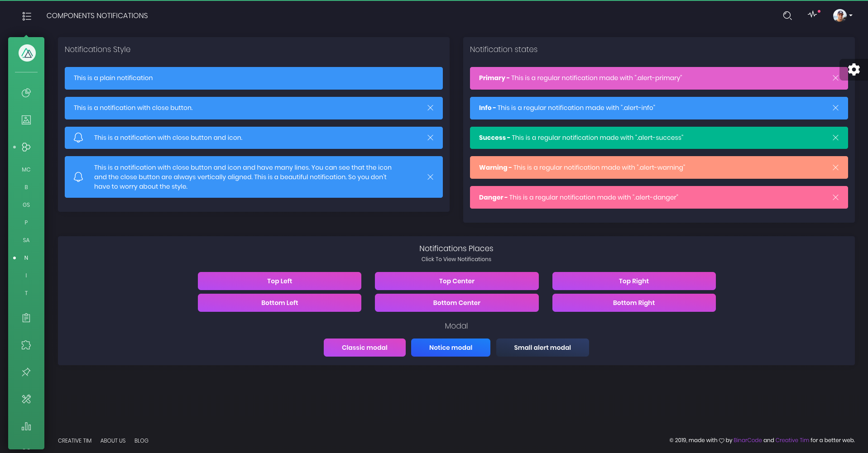Select GS sidebar submenu item
The image size is (868, 453).
[26, 205]
